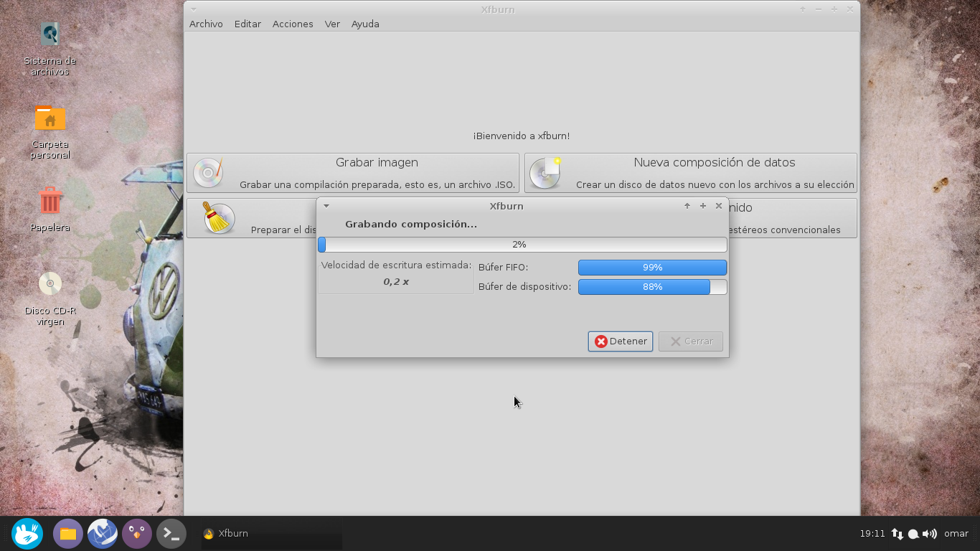The height and width of the screenshot is (551, 980).
Task: Click the Velocidad de escritura estimada label
Action: tap(396, 265)
